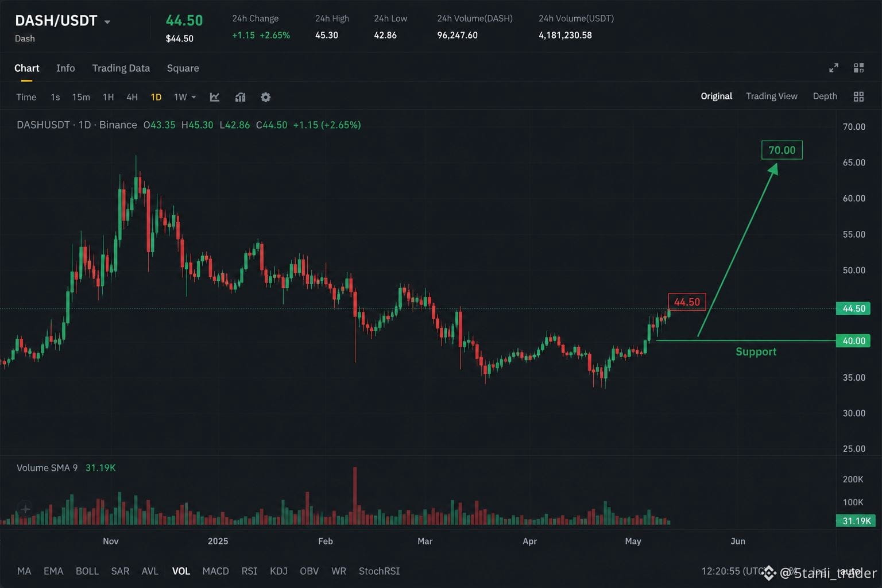Click the 24h Volume(USDT) value 4,181,230.58
Viewport: 882px width, 588px height.
click(565, 35)
